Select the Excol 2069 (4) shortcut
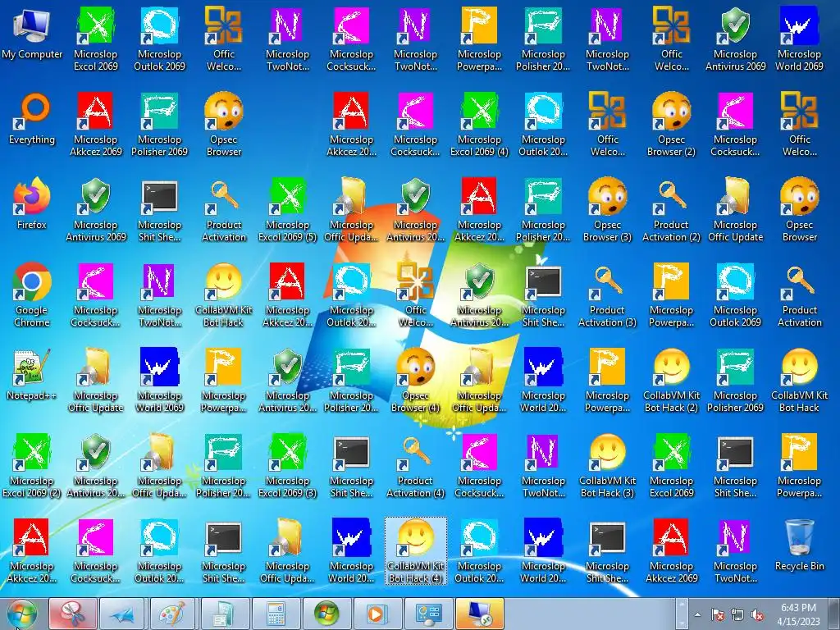This screenshot has width=840, height=630. click(479, 125)
